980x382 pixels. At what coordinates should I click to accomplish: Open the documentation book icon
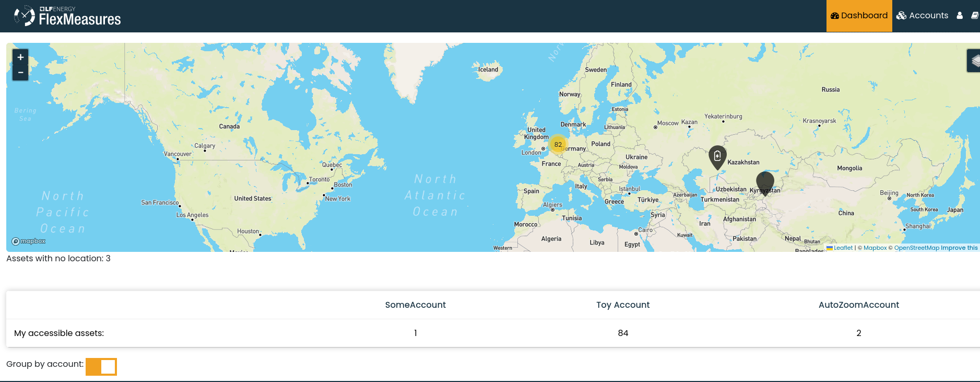pyautogui.click(x=974, y=16)
